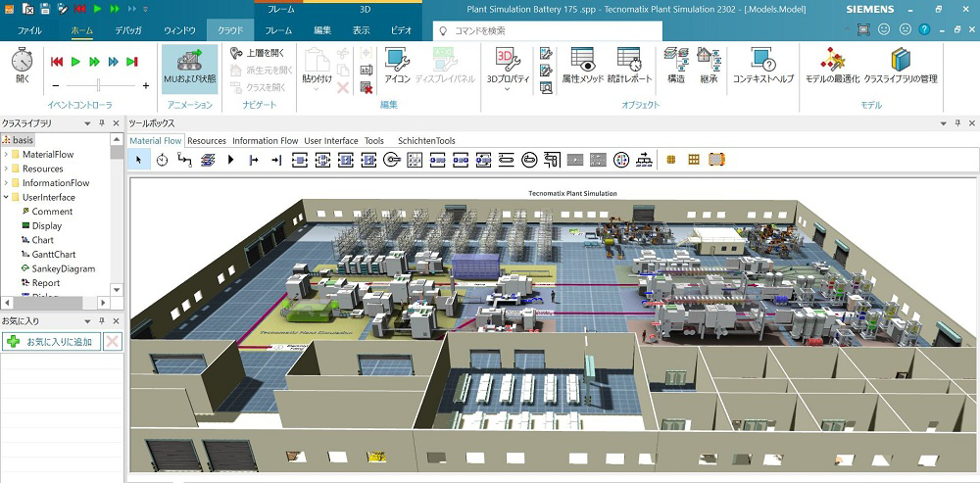
Task: Select the FlowControl hierarchy icon
Action: tap(643, 161)
